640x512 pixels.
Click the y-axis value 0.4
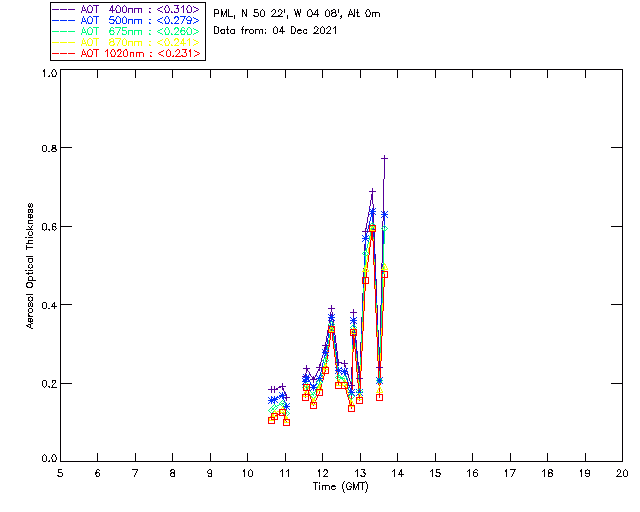[49, 305]
